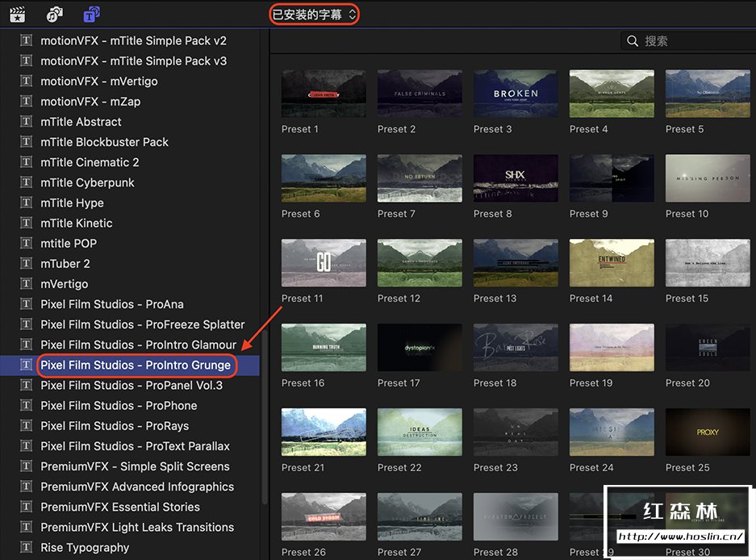
Task: Select motionVFX - mVertigo category
Action: point(99,81)
